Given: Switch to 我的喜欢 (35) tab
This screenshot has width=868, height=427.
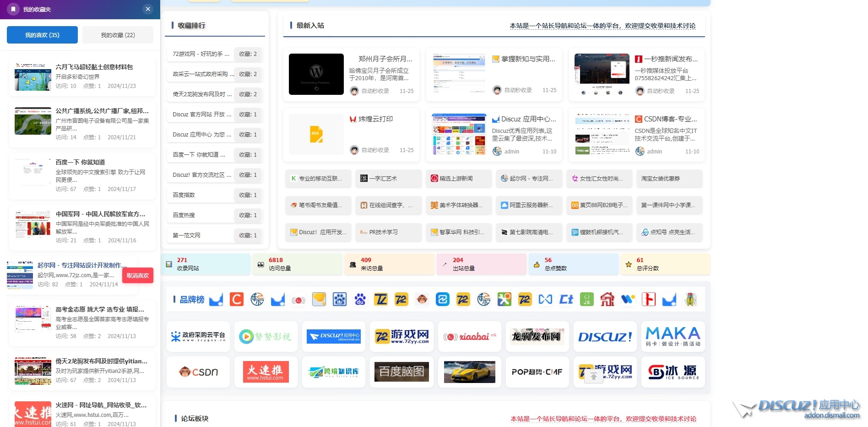Looking at the screenshot, I should [x=42, y=35].
